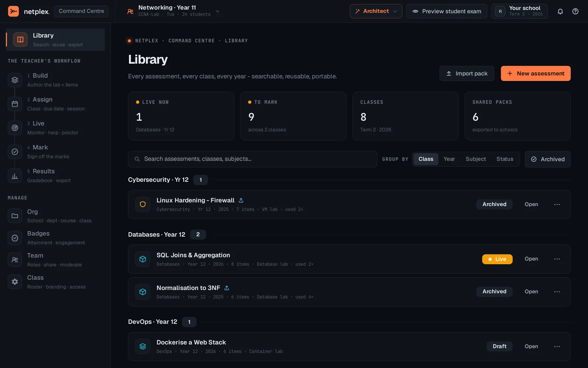Click shared-pack icon beside Linux Hardening - Firewall

[x=241, y=200]
